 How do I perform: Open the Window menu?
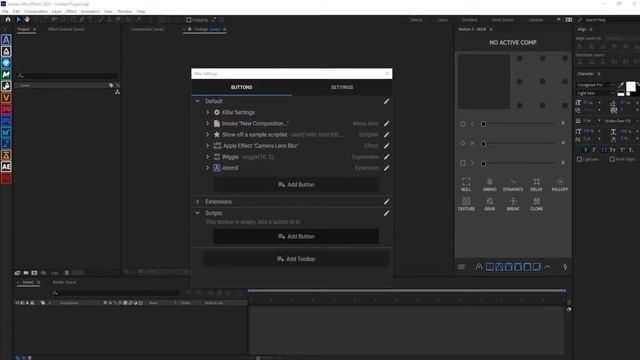point(124,11)
